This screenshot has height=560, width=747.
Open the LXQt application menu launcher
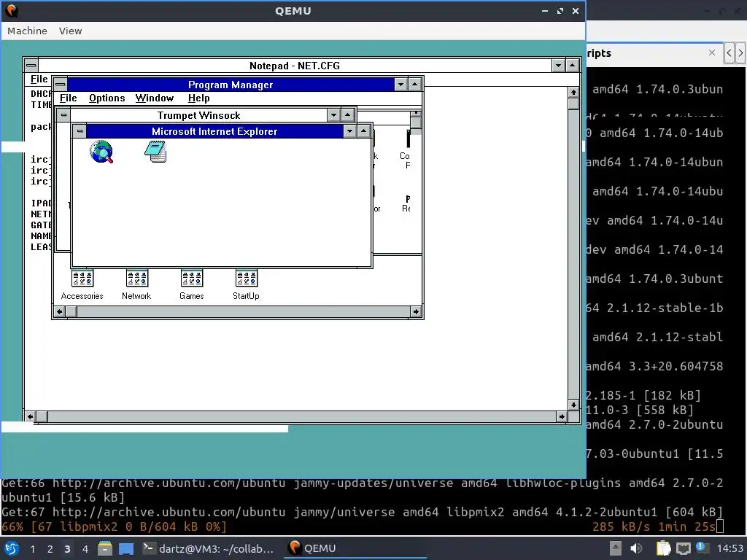coord(12,548)
